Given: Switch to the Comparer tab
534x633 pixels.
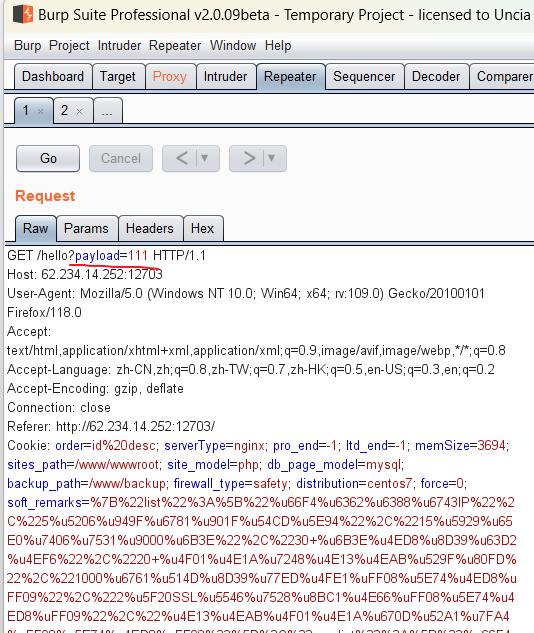Looking at the screenshot, I should pos(503,76).
